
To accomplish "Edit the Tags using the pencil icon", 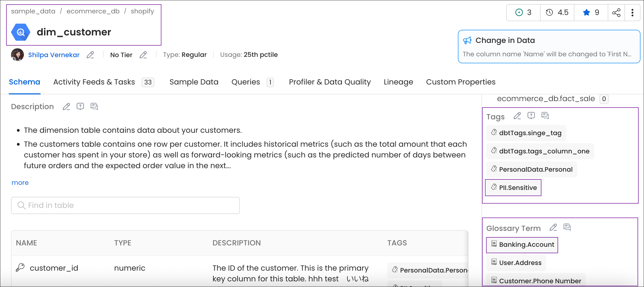I will point(517,116).
